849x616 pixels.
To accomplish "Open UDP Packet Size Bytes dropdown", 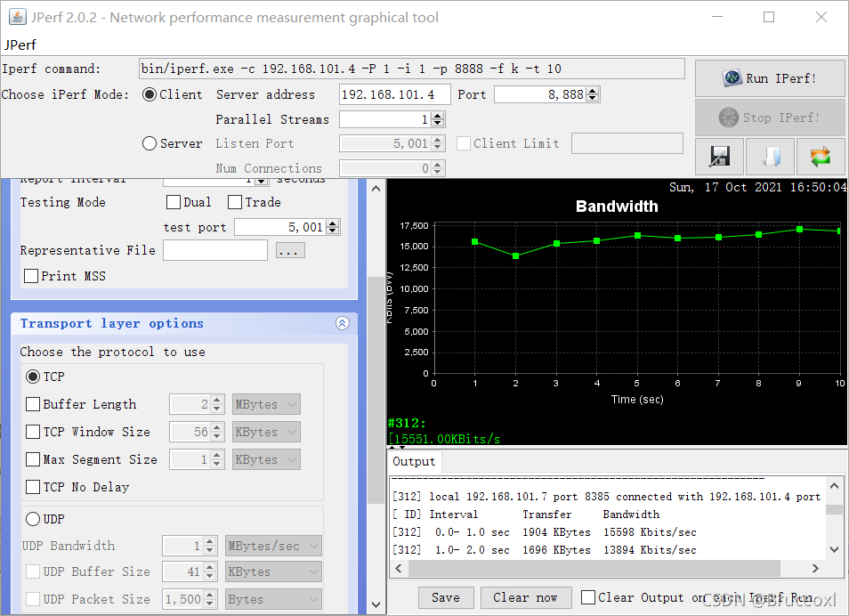I will coord(273,599).
